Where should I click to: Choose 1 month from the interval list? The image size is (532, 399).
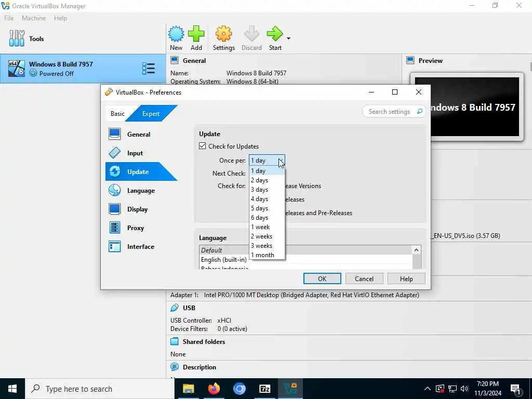pos(267,255)
